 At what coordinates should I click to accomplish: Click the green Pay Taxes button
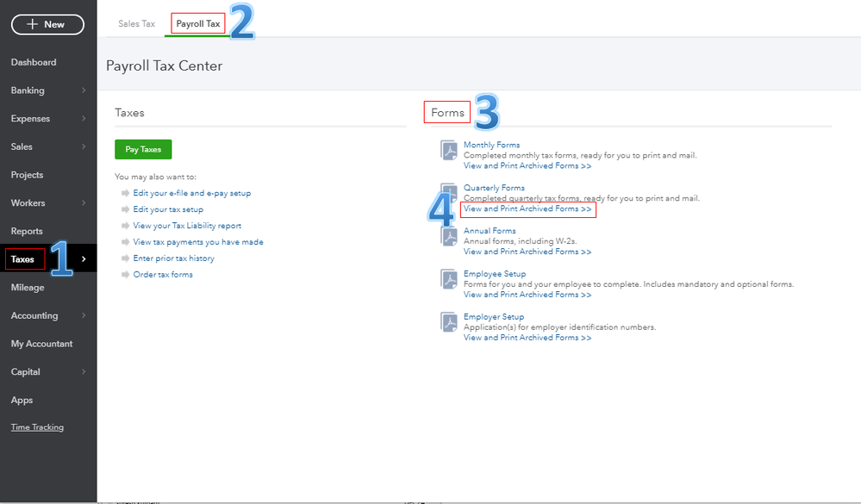click(143, 149)
